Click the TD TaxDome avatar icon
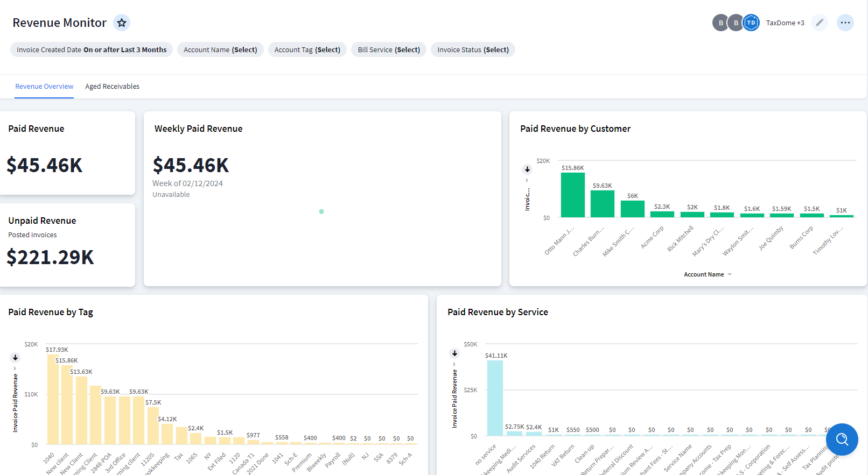The height and width of the screenshot is (475, 868). (x=751, y=23)
